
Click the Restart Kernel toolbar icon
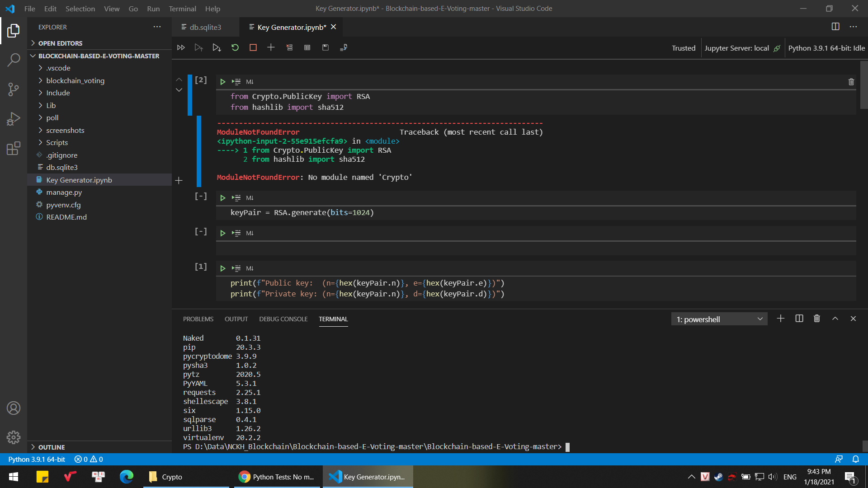(x=234, y=47)
